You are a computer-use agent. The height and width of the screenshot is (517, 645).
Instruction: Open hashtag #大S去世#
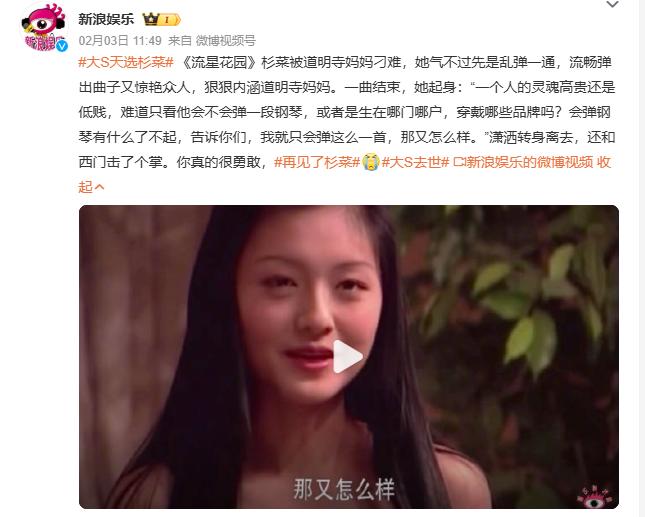click(x=415, y=162)
